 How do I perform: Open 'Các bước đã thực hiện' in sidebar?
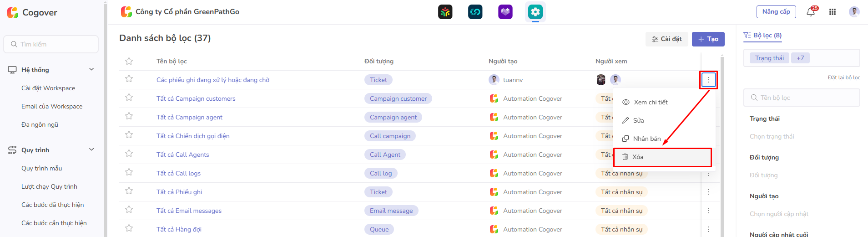pyautogui.click(x=53, y=205)
